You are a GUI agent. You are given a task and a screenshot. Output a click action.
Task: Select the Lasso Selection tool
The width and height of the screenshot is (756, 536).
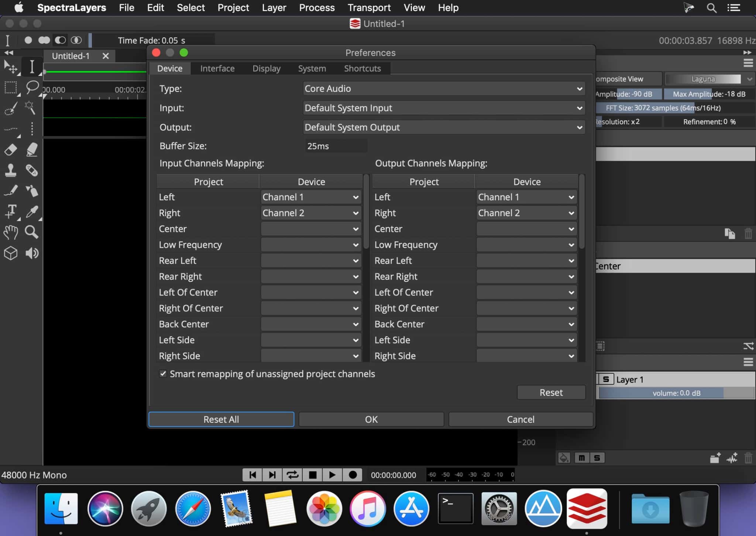pyautogui.click(x=32, y=88)
